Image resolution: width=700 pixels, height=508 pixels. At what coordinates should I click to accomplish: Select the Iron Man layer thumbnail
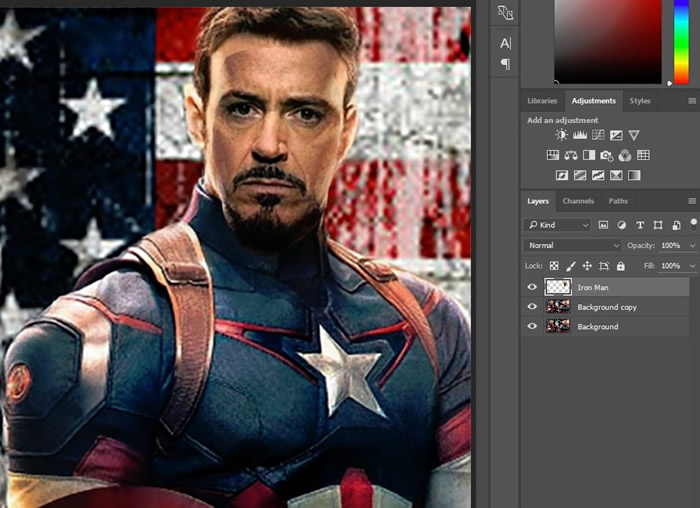(x=558, y=287)
